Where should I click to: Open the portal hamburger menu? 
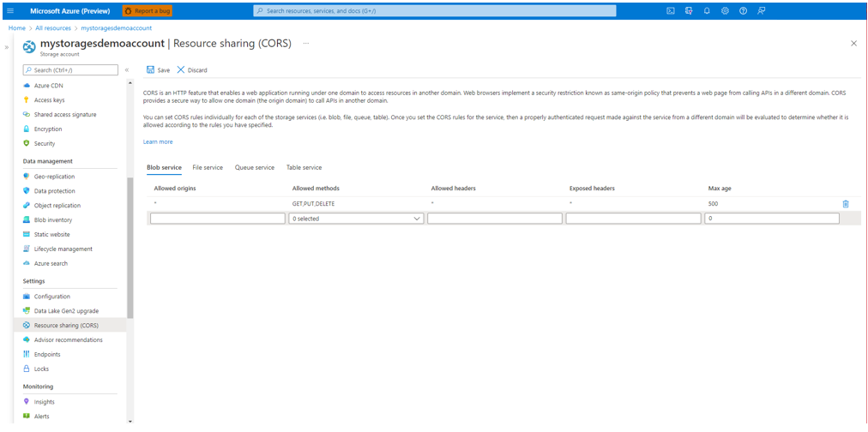(10, 10)
